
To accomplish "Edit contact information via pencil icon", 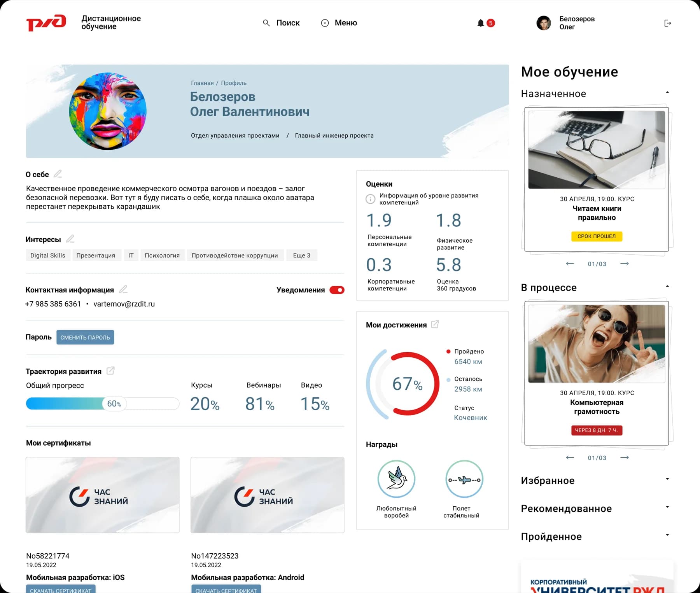I will pos(124,289).
